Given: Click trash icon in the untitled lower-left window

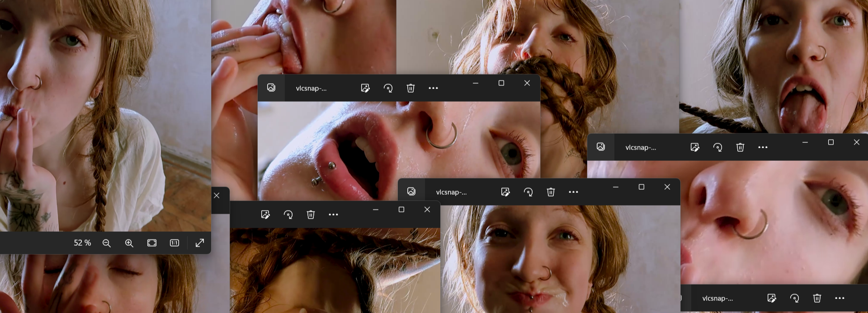Looking at the screenshot, I should point(311,215).
